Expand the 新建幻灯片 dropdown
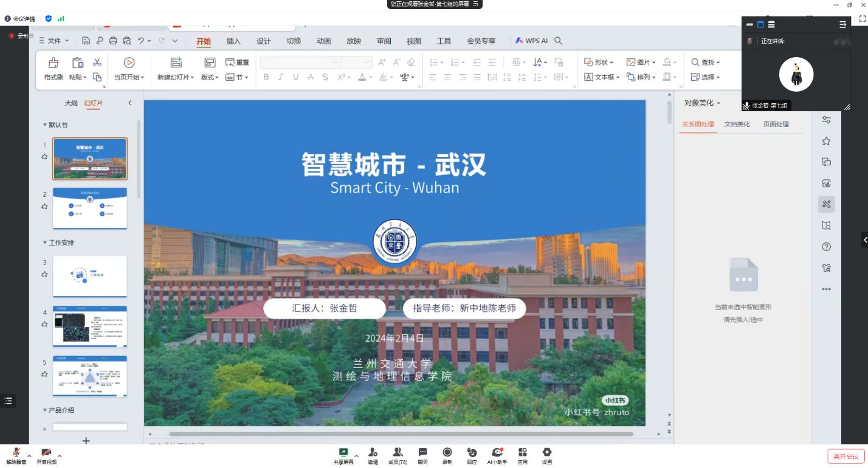This screenshot has width=868, height=468. click(x=176, y=77)
